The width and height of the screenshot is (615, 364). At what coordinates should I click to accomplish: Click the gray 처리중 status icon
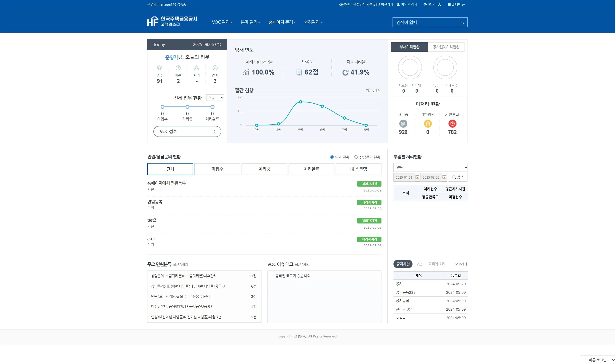click(x=403, y=124)
